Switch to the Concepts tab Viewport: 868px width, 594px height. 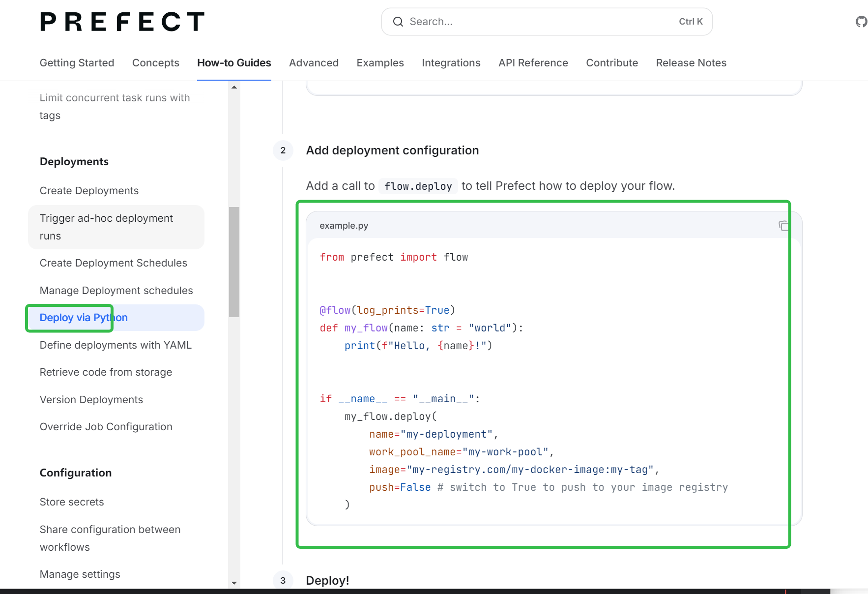point(155,63)
